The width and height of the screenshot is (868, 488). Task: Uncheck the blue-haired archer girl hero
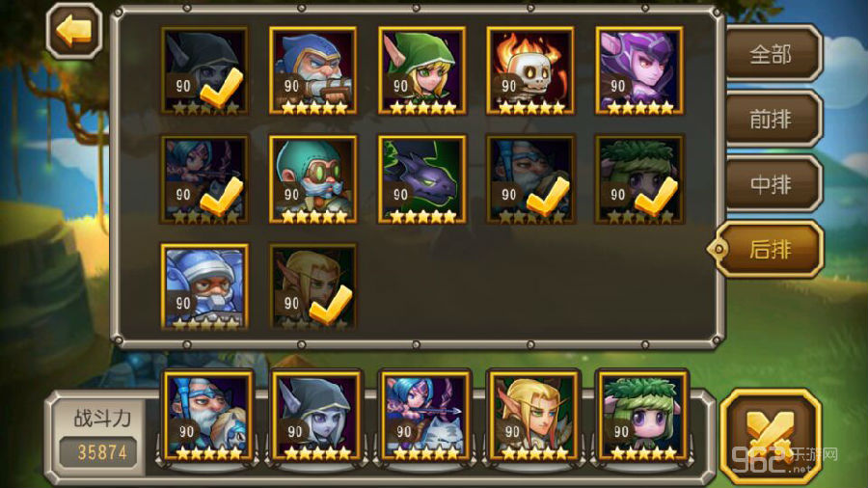tap(204, 179)
